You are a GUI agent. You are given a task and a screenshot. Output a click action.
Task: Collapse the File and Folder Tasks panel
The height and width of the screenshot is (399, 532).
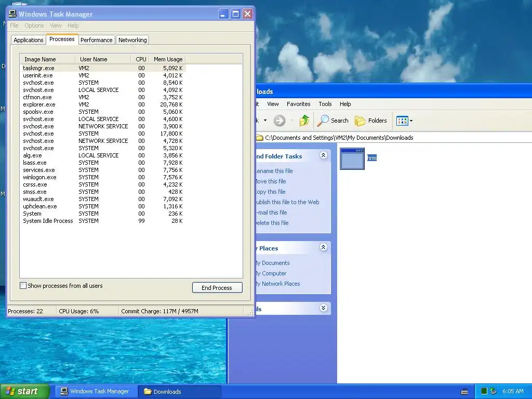pos(323,155)
